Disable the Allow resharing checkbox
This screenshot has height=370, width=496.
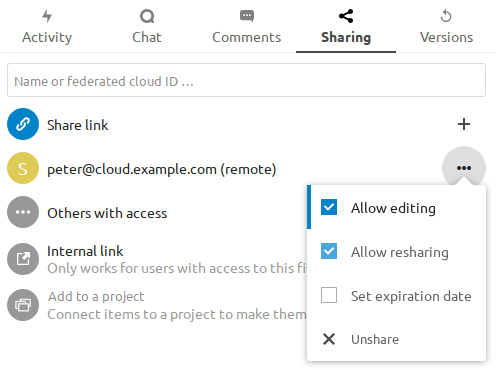click(x=329, y=251)
